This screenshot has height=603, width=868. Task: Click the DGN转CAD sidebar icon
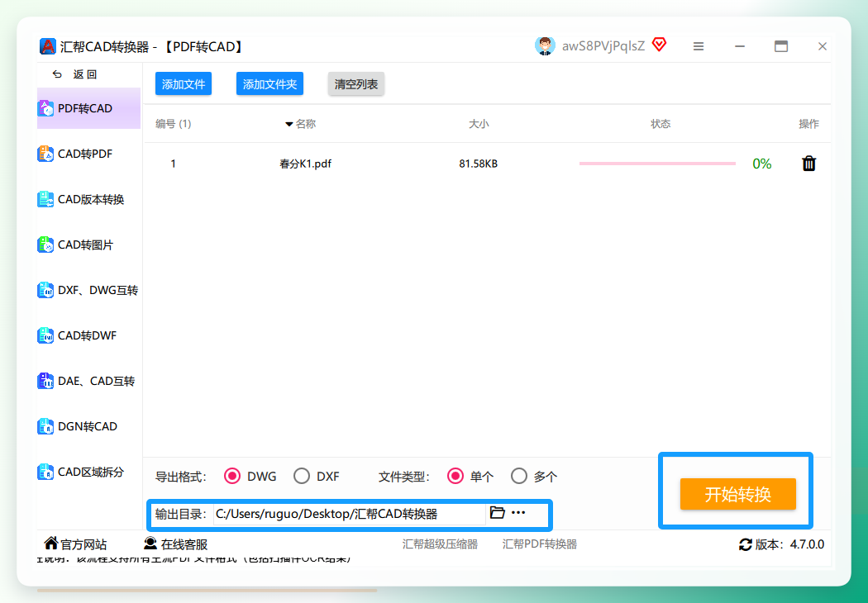tap(45, 426)
